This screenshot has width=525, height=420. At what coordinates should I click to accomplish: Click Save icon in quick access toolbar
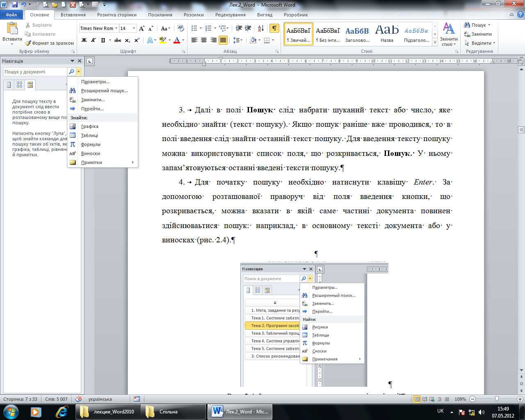pos(14,5)
